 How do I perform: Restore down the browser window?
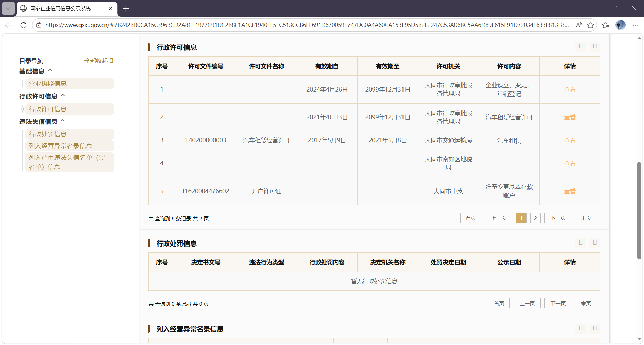[x=615, y=8]
